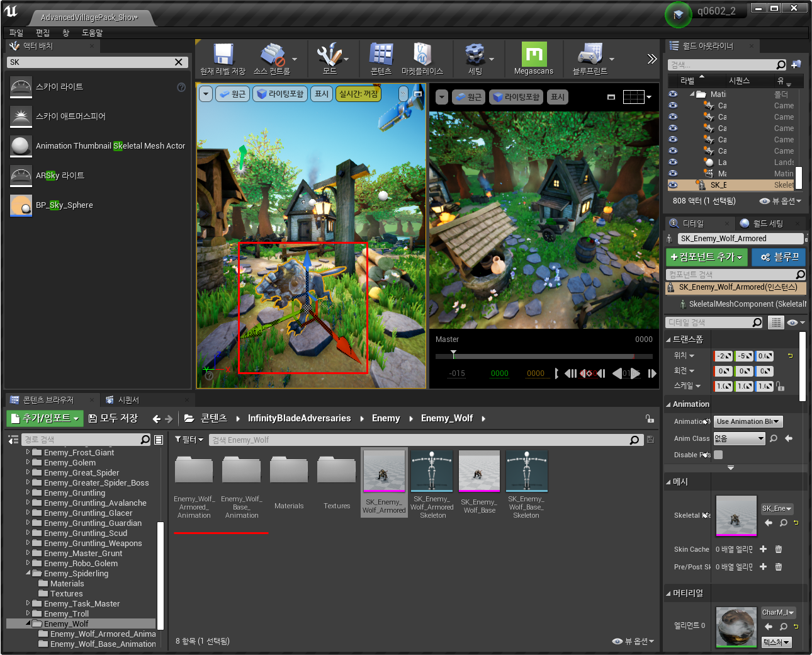Toggle Lit mode in left viewport
Screen dimensions: 812x655
pos(280,94)
